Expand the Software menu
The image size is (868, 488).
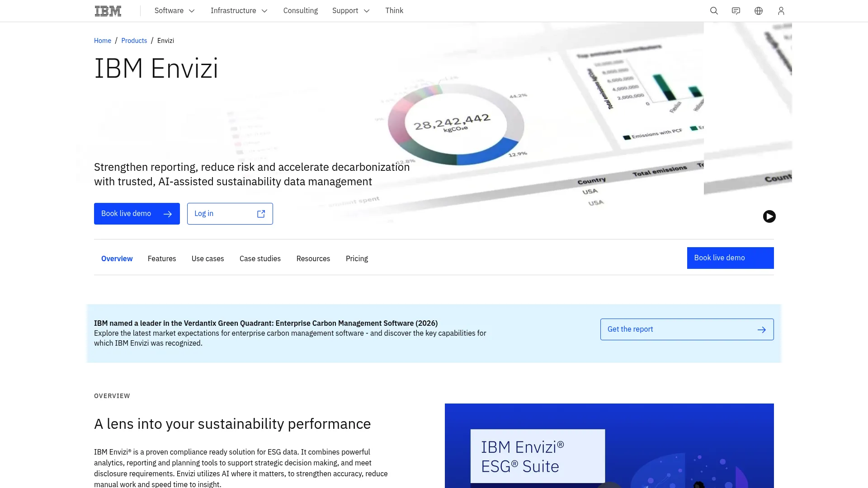[175, 11]
